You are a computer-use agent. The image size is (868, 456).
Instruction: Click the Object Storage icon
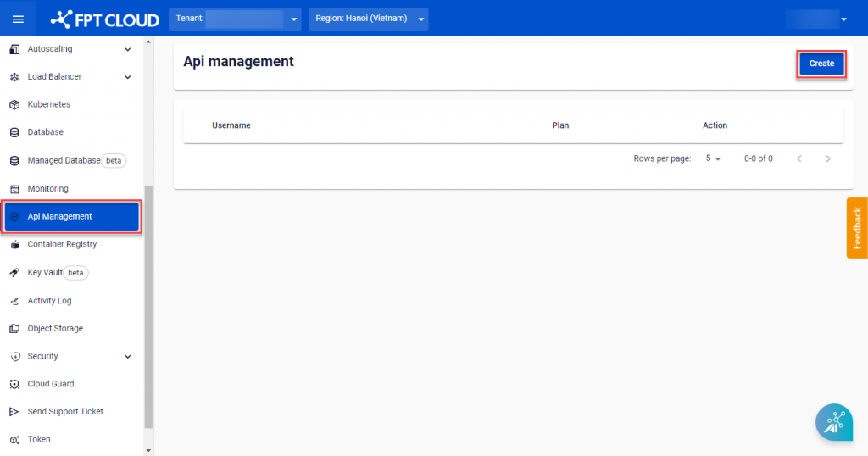[14, 328]
